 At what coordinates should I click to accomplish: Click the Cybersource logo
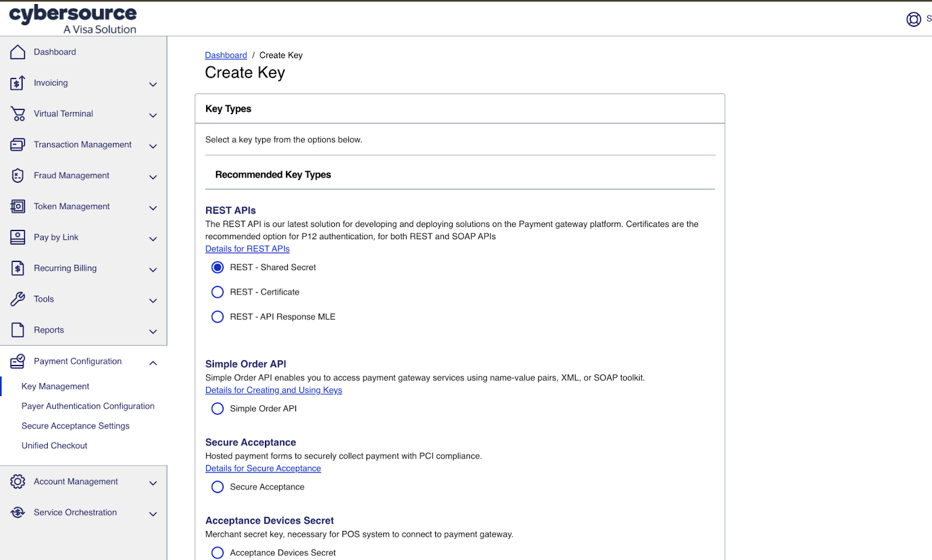pos(73,19)
